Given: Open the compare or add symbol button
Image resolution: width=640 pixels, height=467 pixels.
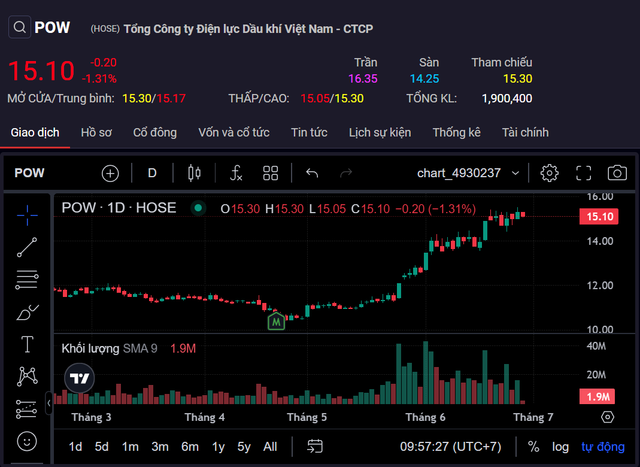Looking at the screenshot, I should 110,173.
